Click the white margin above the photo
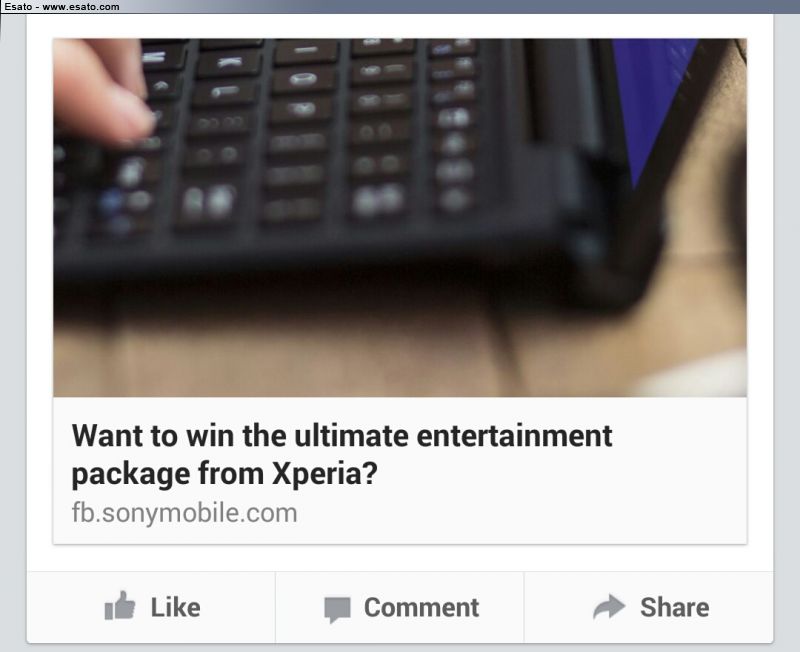This screenshot has width=800, height=652. [400, 26]
